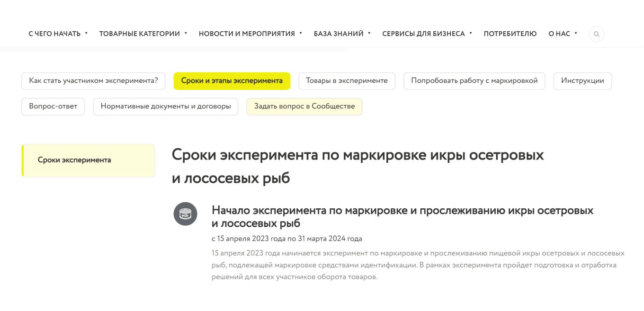The height and width of the screenshot is (311, 644).
Task: Select the «Сроки и этапы эксперимента» tab
Action: click(232, 81)
